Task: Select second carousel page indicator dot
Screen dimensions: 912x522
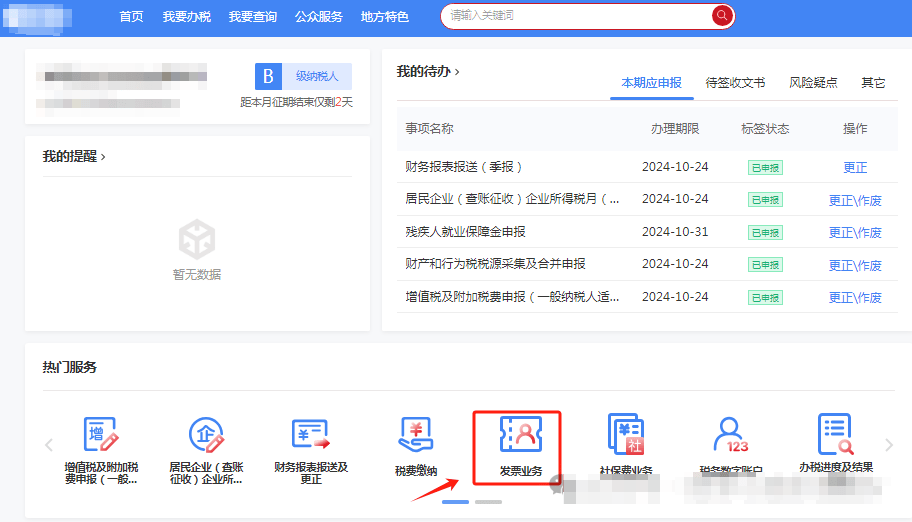Action: point(489,501)
